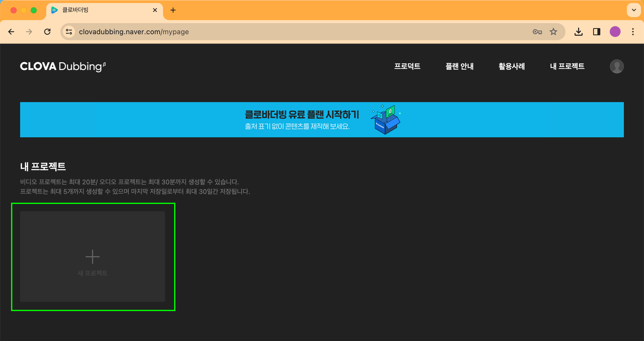Open a new browser tab
Image resolution: width=644 pixels, height=341 pixels.
(x=173, y=10)
